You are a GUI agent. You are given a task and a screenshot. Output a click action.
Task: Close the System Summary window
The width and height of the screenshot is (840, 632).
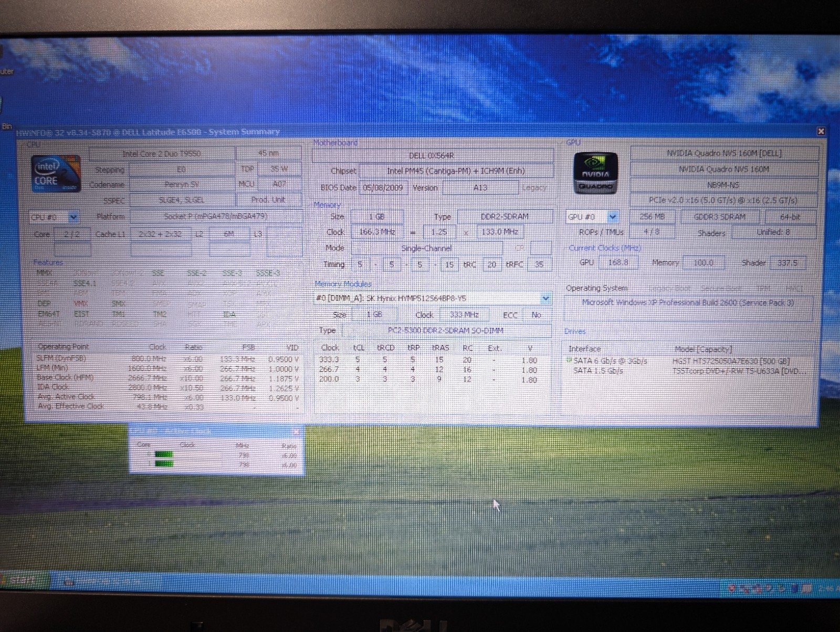(x=821, y=131)
